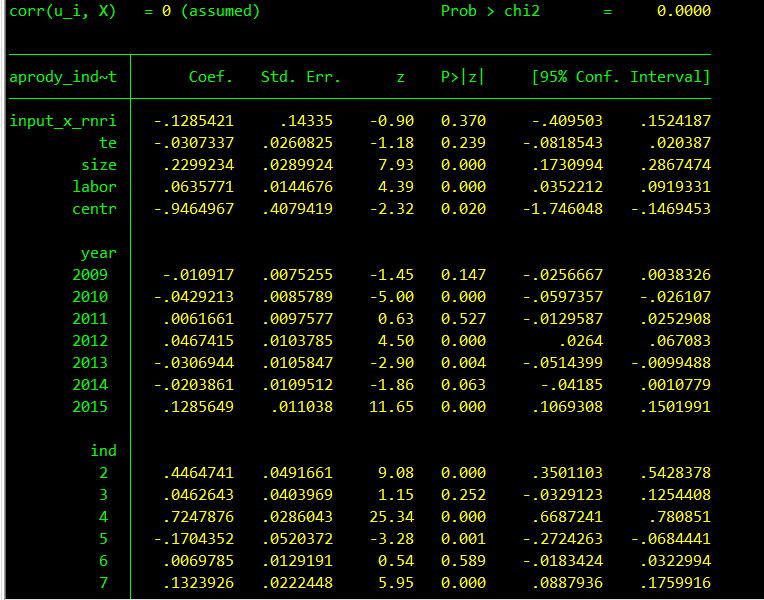
Task: Select ind 6 p-value 0.589
Action: [463, 561]
